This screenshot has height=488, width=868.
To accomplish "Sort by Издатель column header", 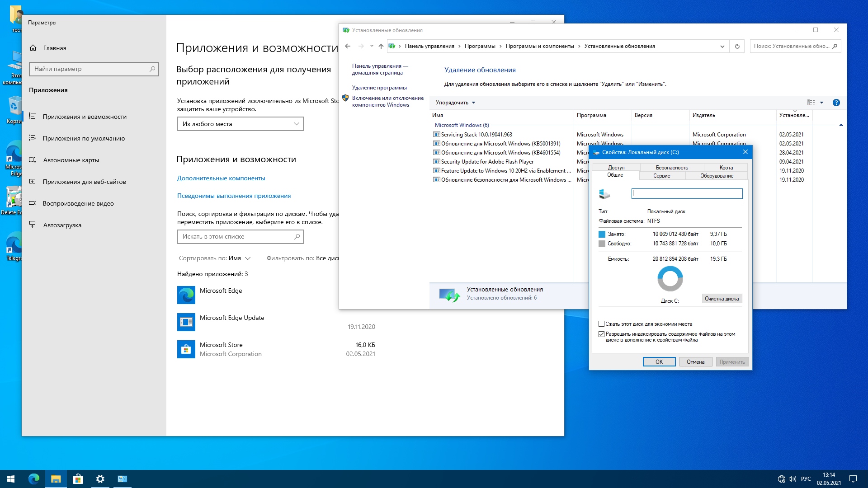I will point(732,115).
